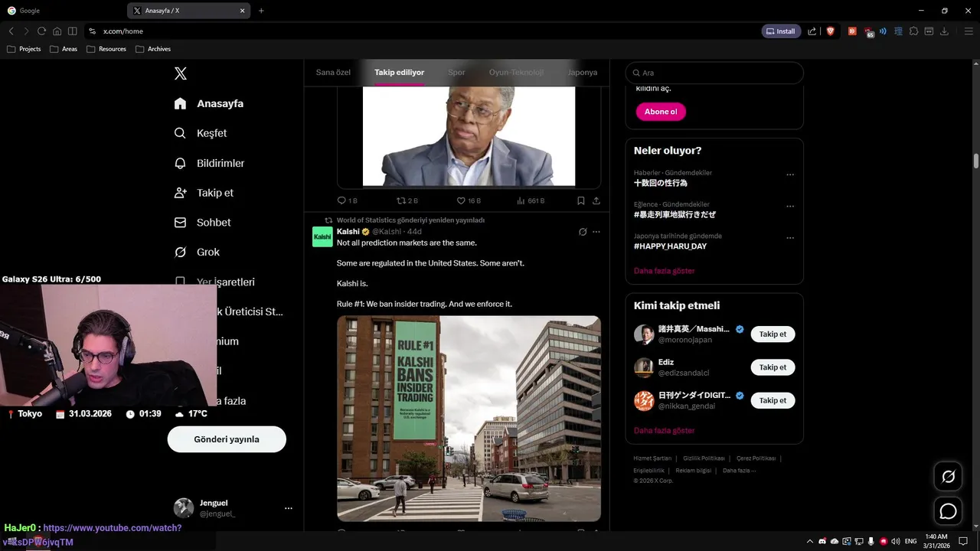Click the X logo in sidebar

pyautogui.click(x=181, y=73)
